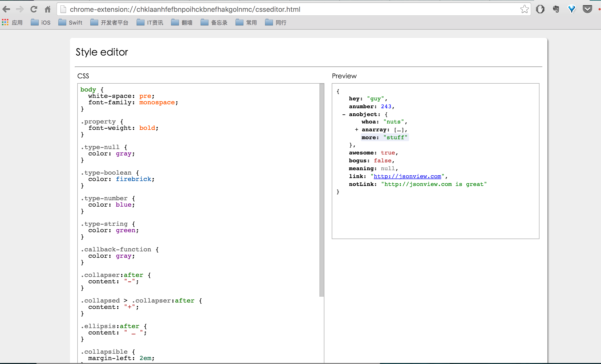Expand the anarray collapsed node
The height and width of the screenshot is (364, 601).
[x=354, y=129]
